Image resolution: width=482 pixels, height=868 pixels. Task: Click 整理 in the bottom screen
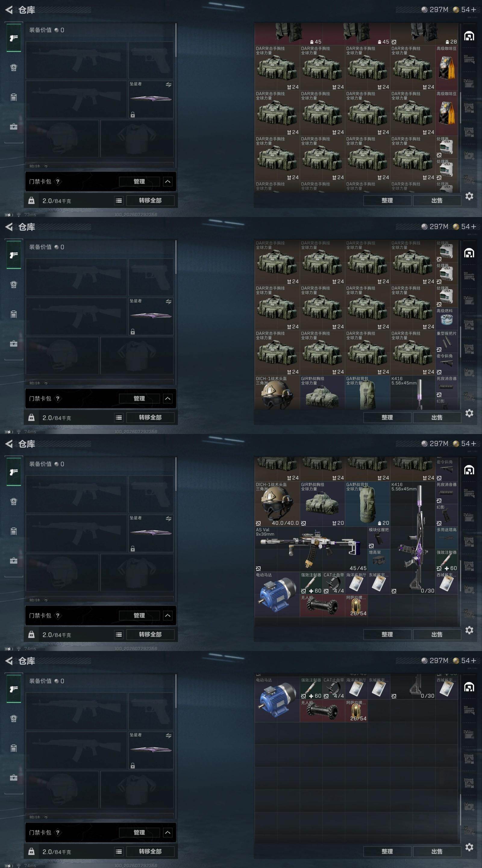pos(387,851)
